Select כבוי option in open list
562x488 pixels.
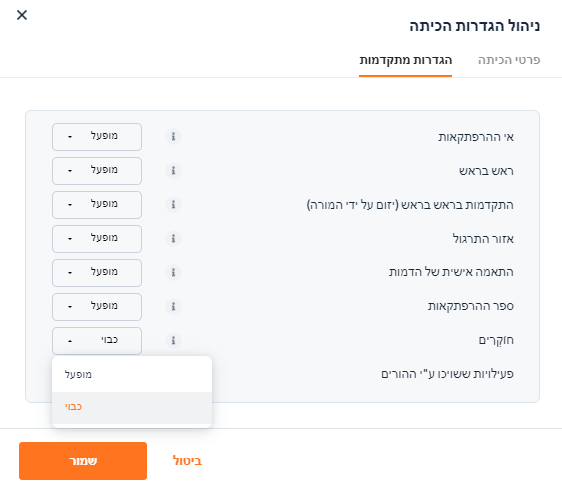pyautogui.click(x=132, y=407)
